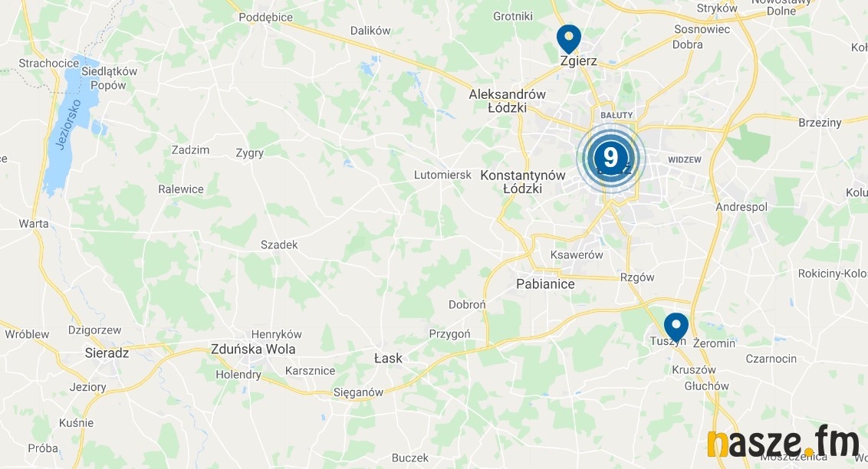
Task: Click the Aleksandrów Łódzki label
Action: point(507,101)
